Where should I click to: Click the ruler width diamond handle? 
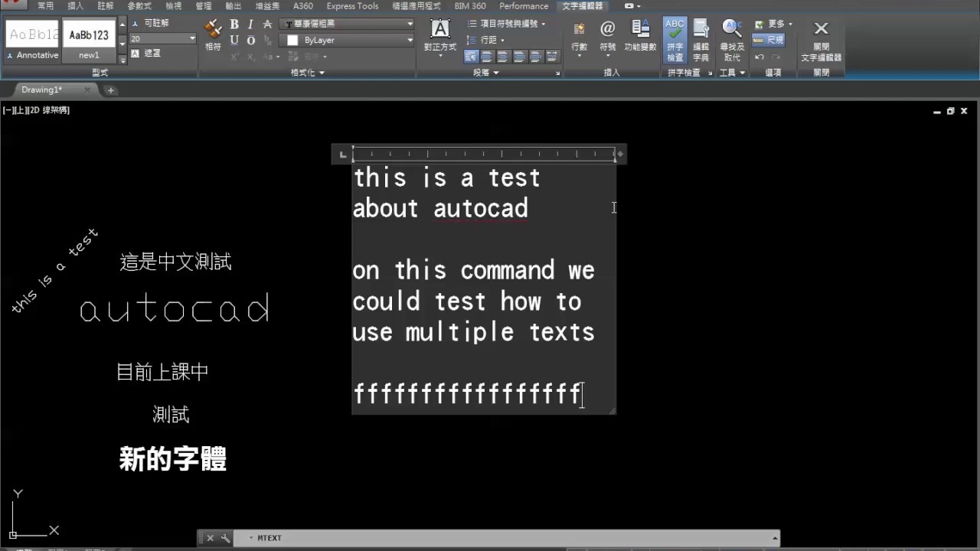(x=620, y=155)
